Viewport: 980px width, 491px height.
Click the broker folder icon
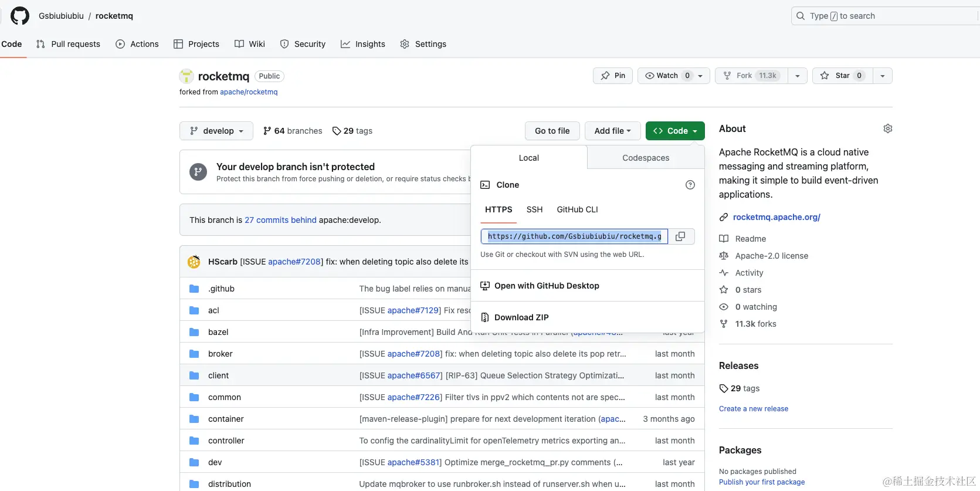click(194, 354)
